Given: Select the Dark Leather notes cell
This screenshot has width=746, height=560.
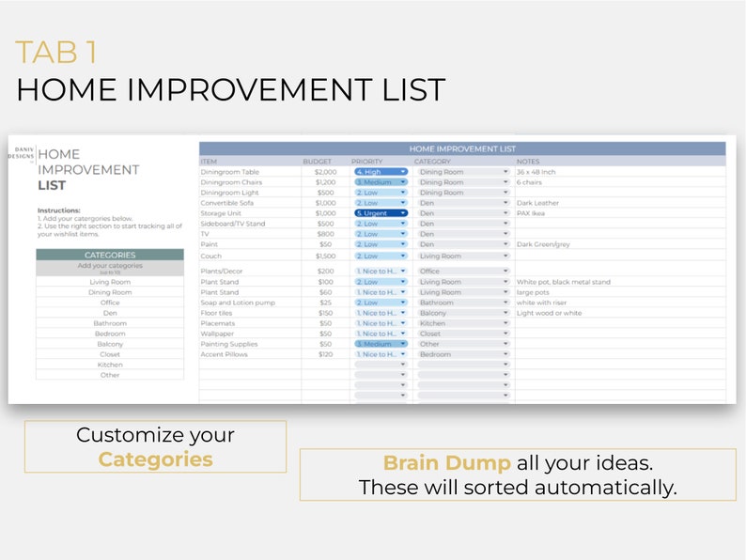Looking at the screenshot, I should (620, 203).
